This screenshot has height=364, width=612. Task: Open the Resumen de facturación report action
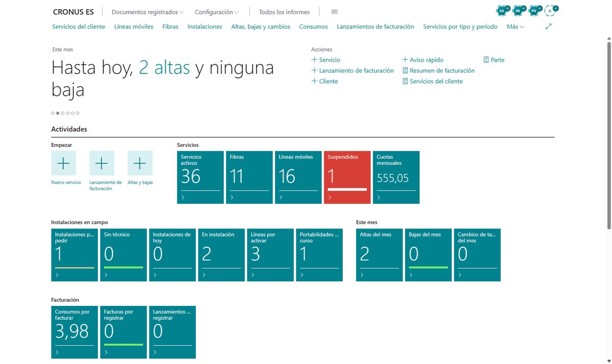pos(439,70)
